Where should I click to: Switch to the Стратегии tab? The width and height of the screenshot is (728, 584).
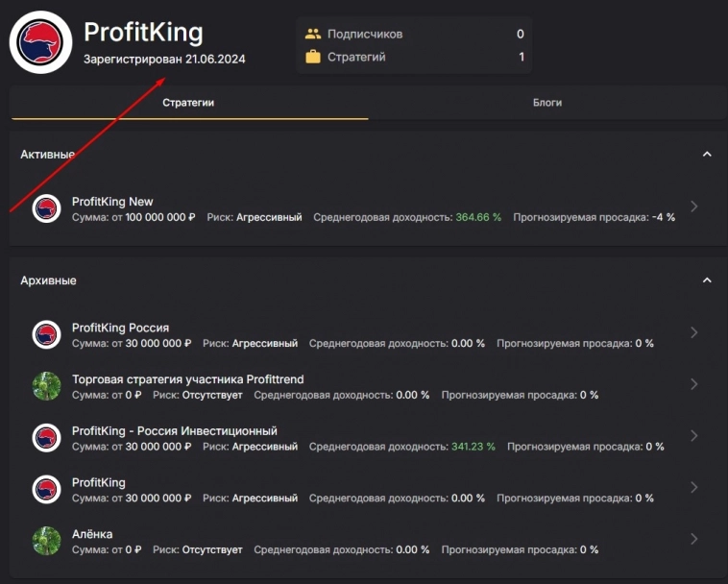[188, 103]
